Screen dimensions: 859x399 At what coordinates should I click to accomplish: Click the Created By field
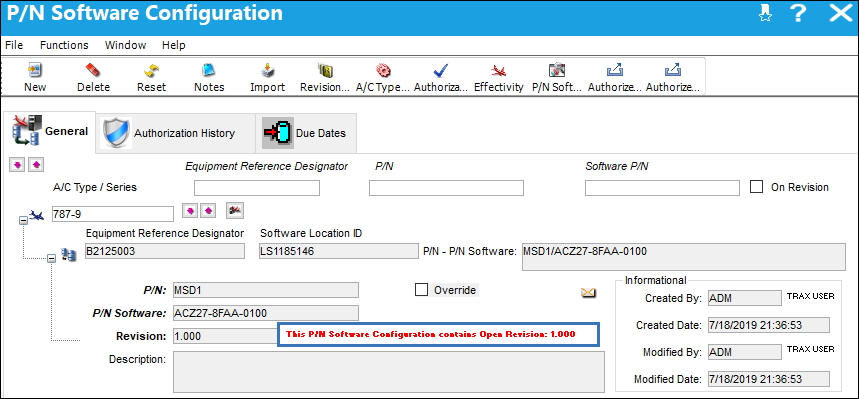745,298
